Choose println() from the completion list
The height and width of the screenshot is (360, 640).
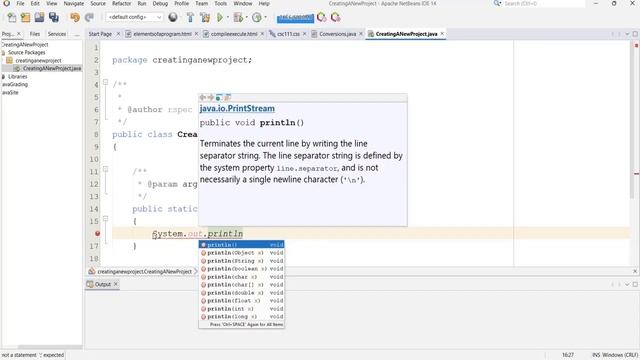(x=241, y=245)
